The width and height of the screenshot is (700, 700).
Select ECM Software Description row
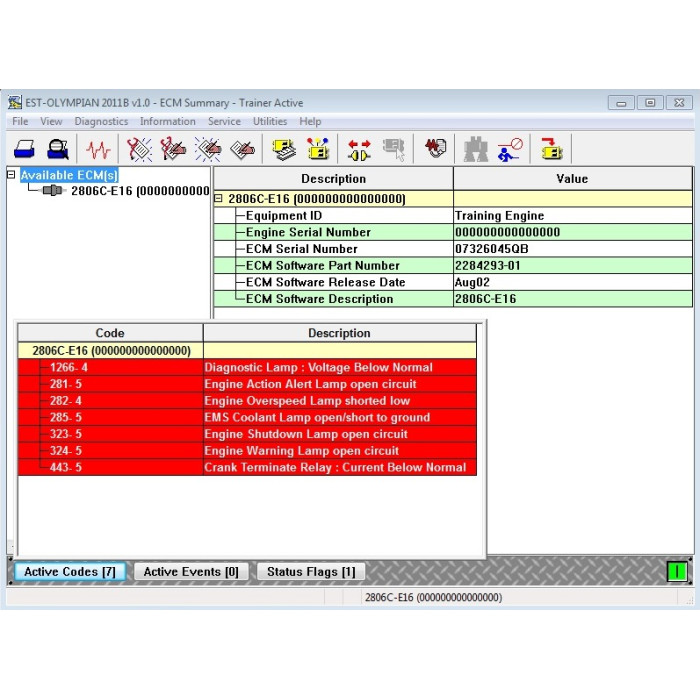pyautogui.click(x=453, y=299)
